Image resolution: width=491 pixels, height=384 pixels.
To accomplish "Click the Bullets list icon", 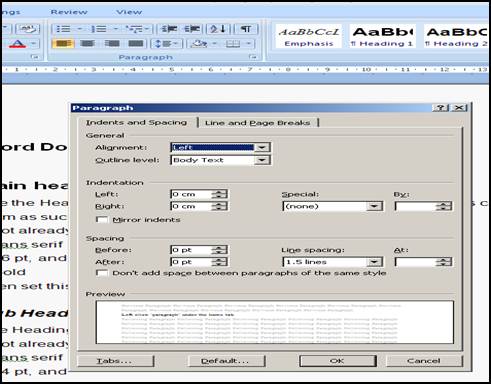I will (63, 29).
